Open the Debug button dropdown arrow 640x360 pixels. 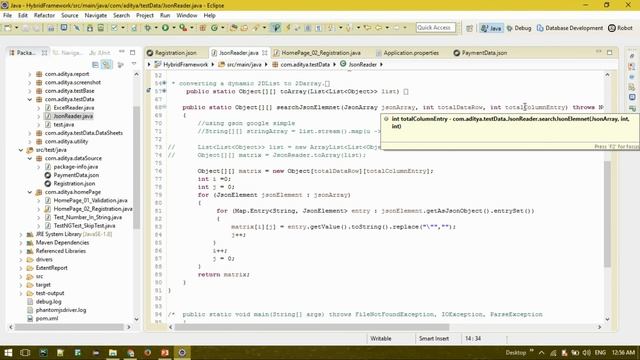coord(156,28)
